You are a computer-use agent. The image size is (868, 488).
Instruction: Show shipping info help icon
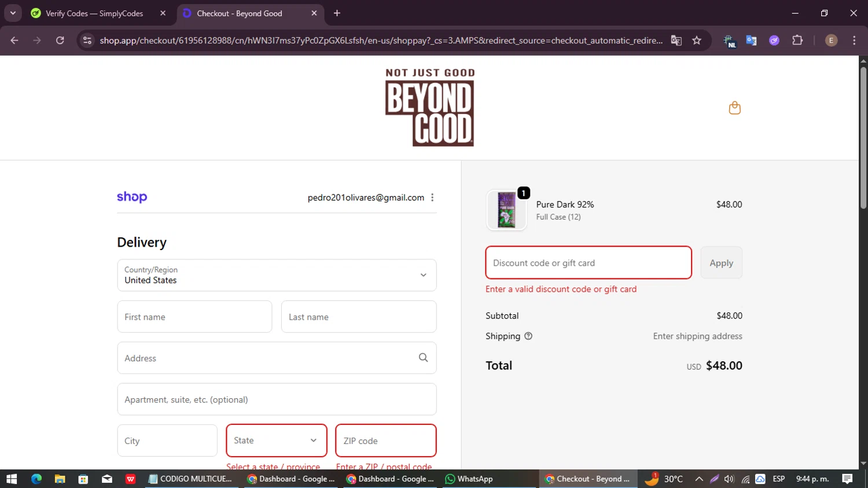coord(528,336)
